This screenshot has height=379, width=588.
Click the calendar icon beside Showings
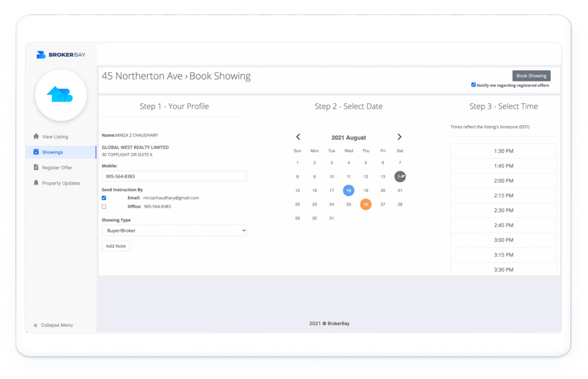pos(36,152)
